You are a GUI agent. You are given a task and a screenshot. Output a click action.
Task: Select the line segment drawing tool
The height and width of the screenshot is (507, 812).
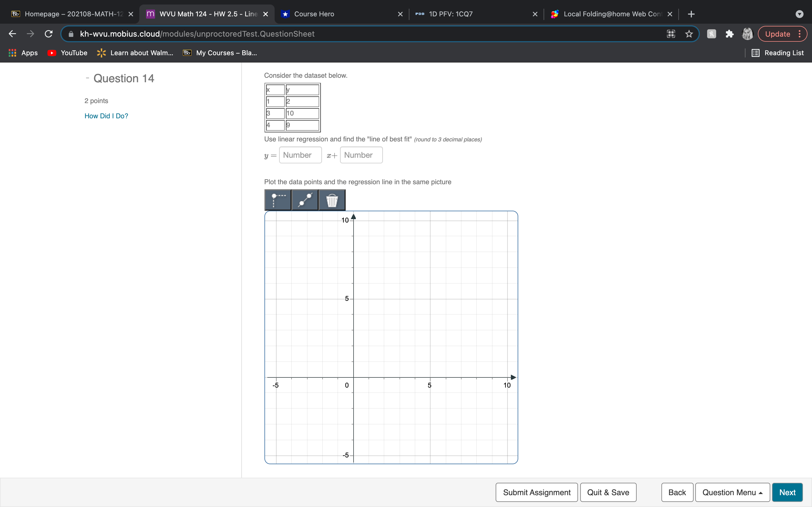tap(304, 199)
